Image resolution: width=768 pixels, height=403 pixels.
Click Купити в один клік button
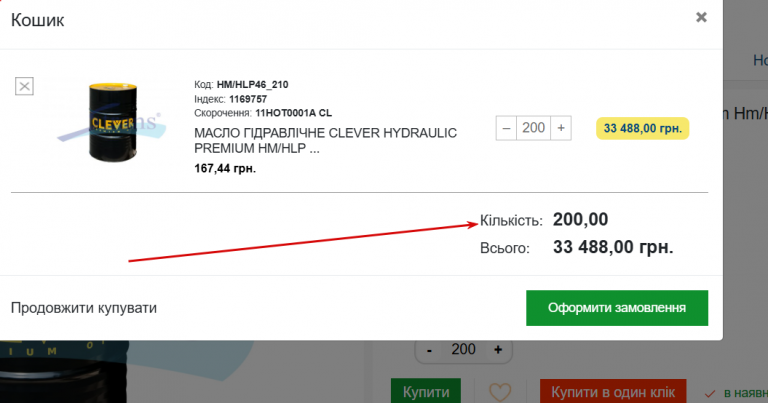click(613, 391)
